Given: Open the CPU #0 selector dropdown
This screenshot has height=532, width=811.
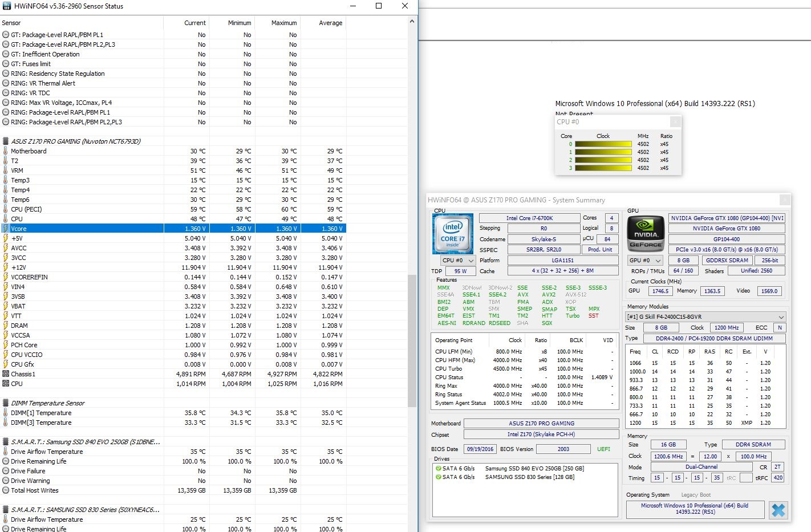Looking at the screenshot, I should (x=458, y=261).
